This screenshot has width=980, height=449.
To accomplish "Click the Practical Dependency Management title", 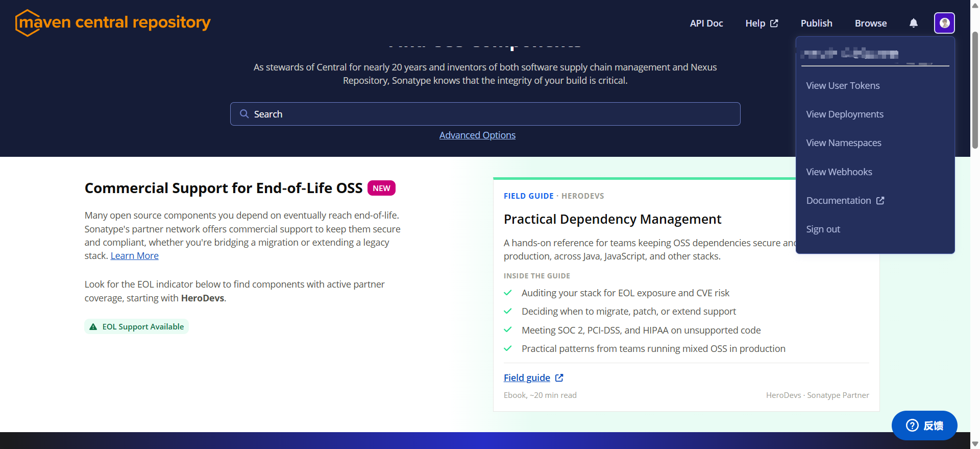I will pos(612,220).
